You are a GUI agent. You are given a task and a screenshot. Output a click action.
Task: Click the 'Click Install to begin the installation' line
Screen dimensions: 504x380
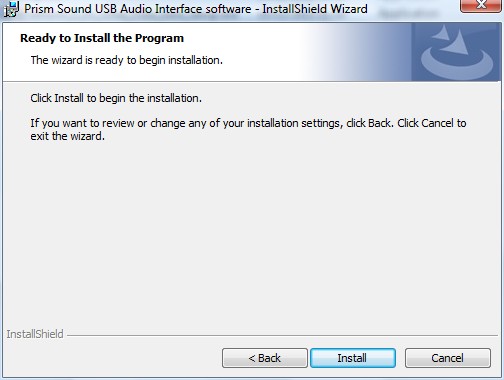116,98
